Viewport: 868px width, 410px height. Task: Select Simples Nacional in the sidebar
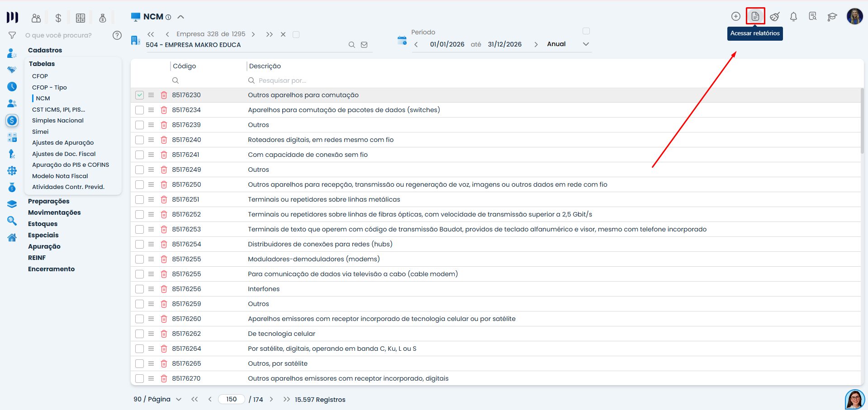click(x=58, y=120)
